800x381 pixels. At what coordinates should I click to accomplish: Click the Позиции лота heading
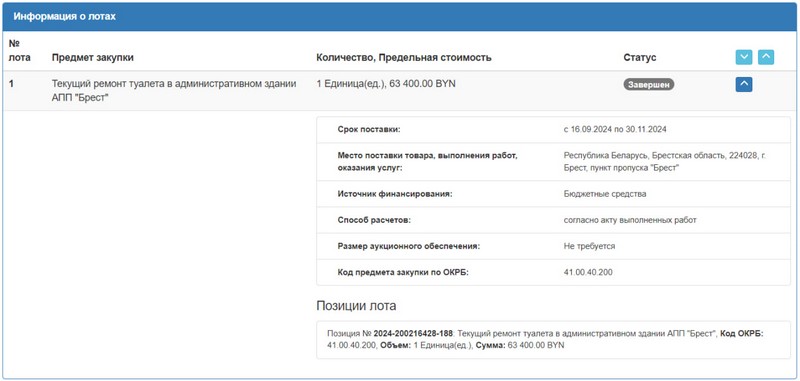coord(356,306)
